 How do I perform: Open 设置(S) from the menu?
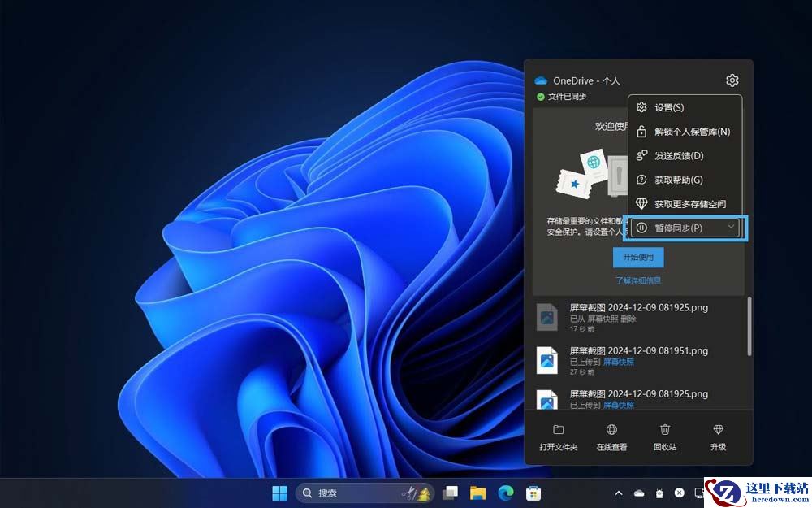tap(685, 107)
